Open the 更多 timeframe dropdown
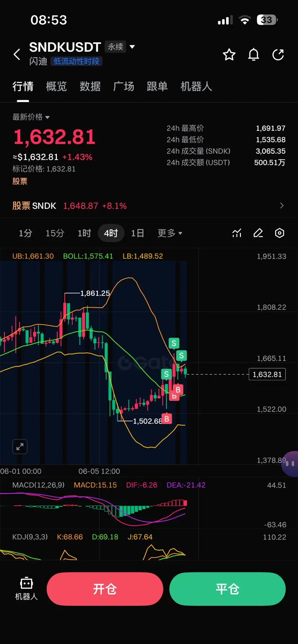This screenshot has width=298, height=644. tap(170, 233)
